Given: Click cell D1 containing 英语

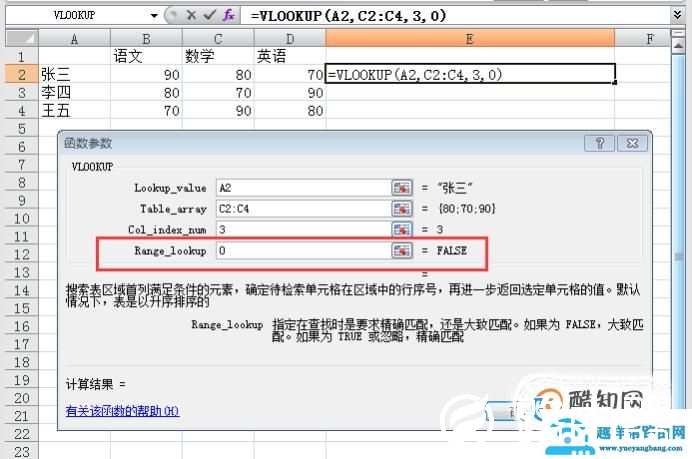Looking at the screenshot, I should coord(290,56).
